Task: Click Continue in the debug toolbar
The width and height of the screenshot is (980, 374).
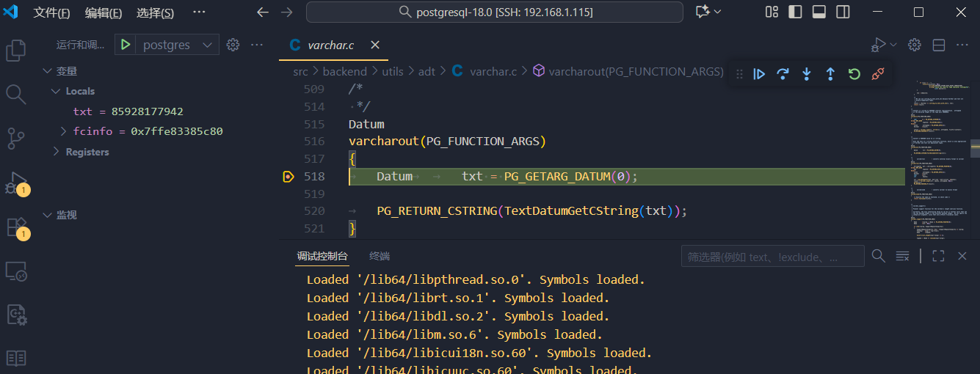Action: pos(760,74)
